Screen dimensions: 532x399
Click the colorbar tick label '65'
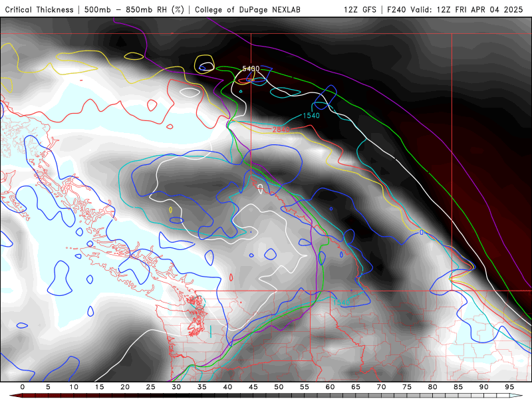[356, 387]
